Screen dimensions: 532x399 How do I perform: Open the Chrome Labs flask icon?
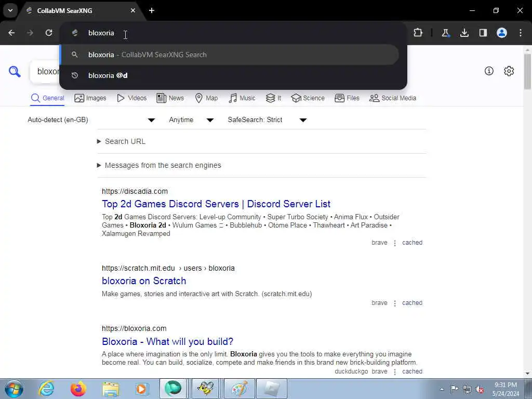point(445,33)
